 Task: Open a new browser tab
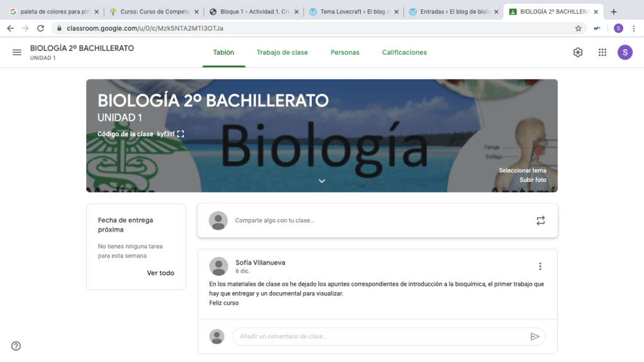614,11
